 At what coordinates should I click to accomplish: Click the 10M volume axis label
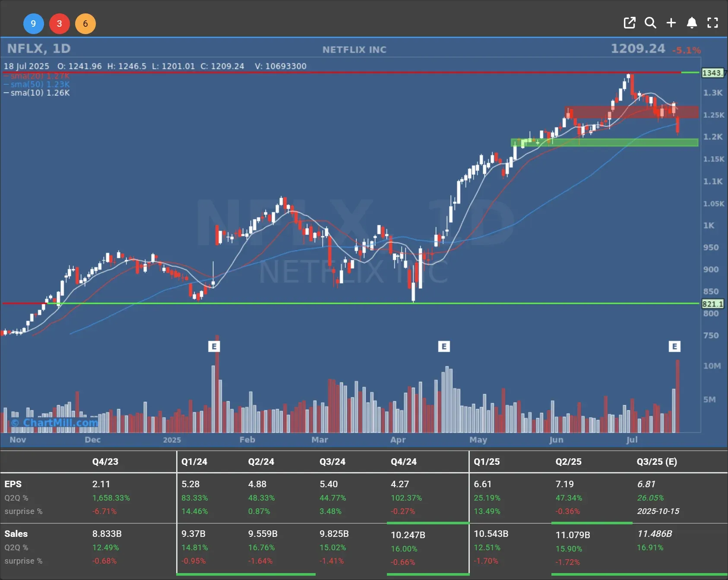[712, 366]
